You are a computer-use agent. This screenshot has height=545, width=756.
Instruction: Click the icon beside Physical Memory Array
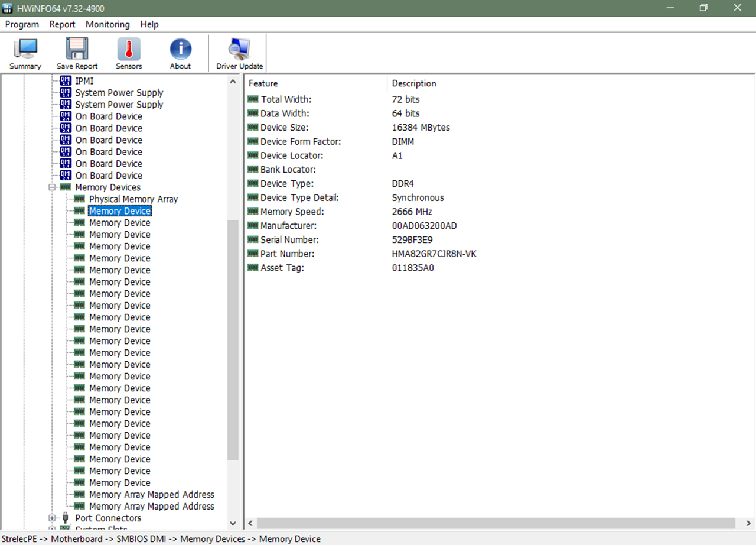[x=79, y=199]
